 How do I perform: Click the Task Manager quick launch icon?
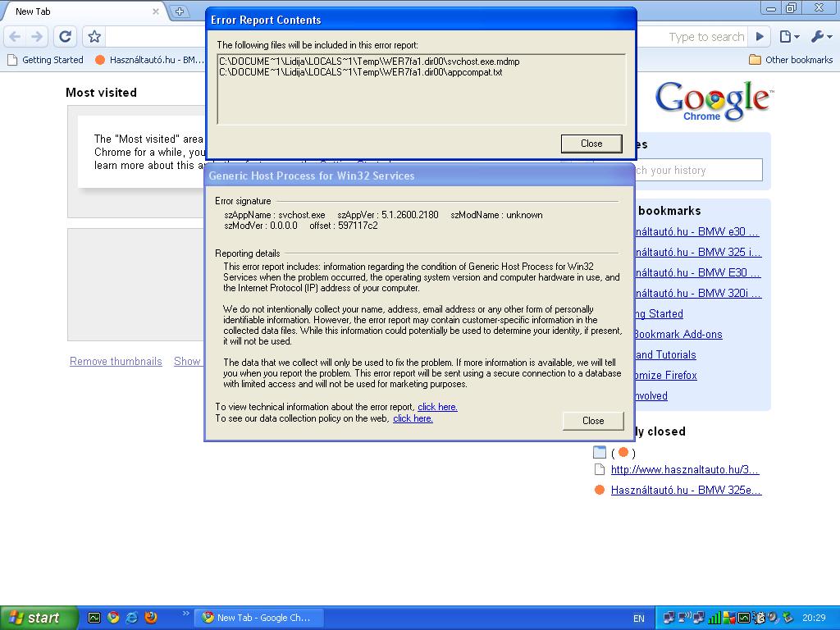94,618
